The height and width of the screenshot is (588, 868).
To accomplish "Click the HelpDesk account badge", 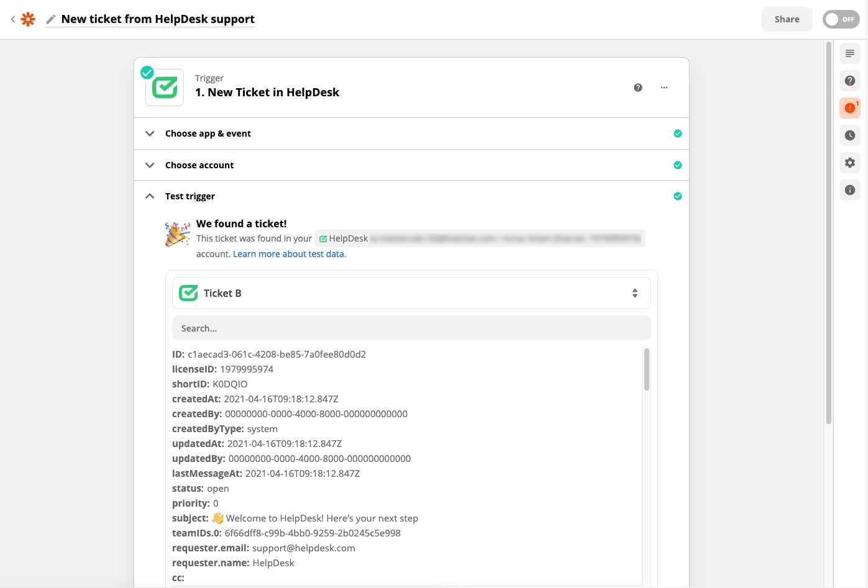I will 480,238.
